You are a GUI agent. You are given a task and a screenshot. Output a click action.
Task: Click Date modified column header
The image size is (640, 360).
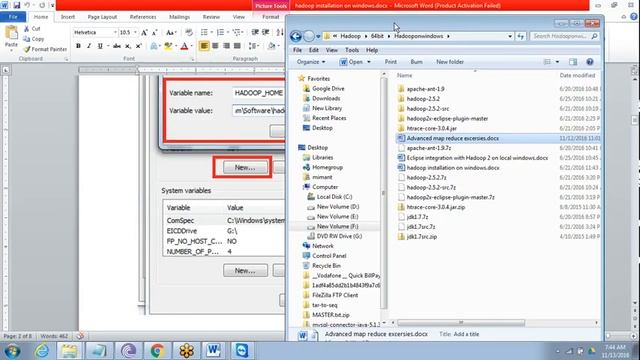pyautogui.click(x=577, y=76)
